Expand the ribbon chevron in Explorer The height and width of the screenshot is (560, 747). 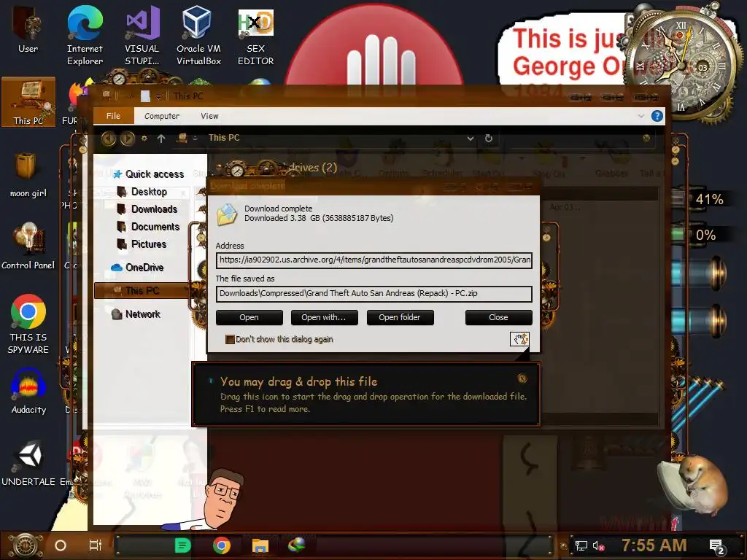[x=640, y=116]
